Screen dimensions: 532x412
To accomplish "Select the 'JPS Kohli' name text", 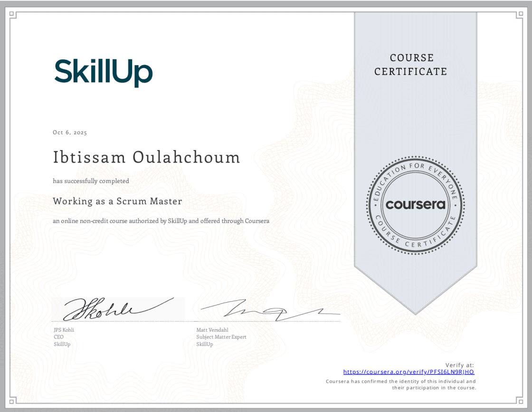I will point(64,330).
